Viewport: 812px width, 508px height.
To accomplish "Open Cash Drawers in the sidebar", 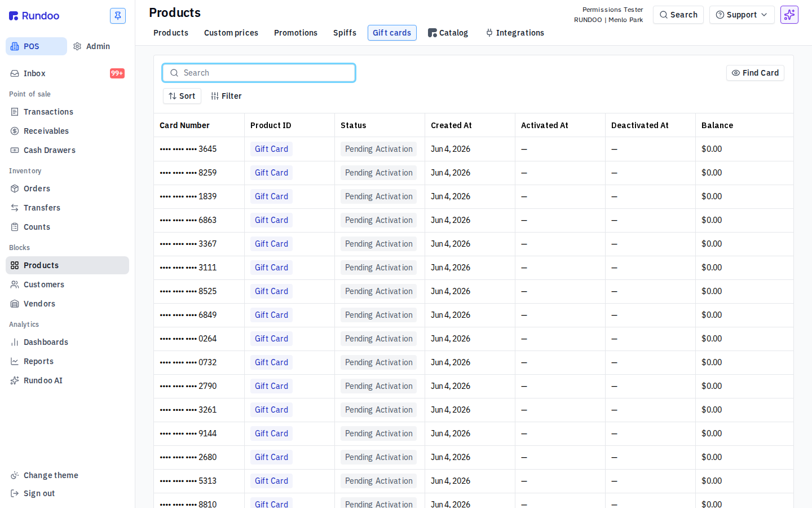I will (x=67, y=150).
